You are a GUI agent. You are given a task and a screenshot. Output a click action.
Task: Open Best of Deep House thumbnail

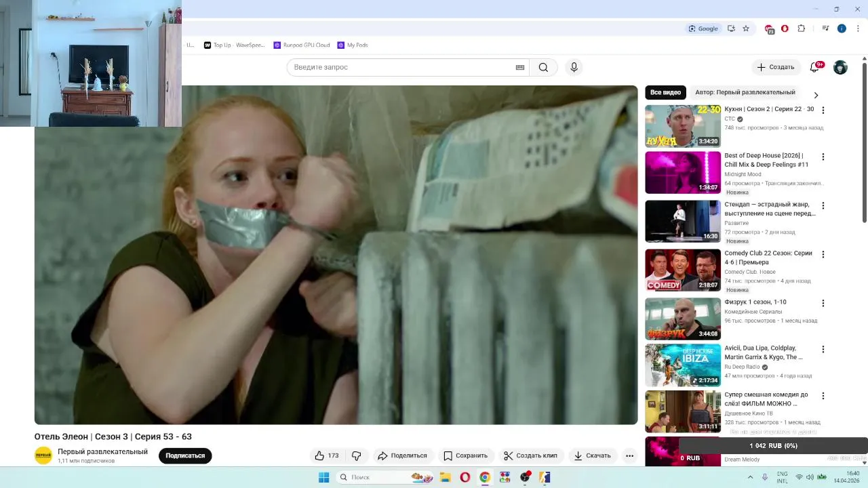683,172
